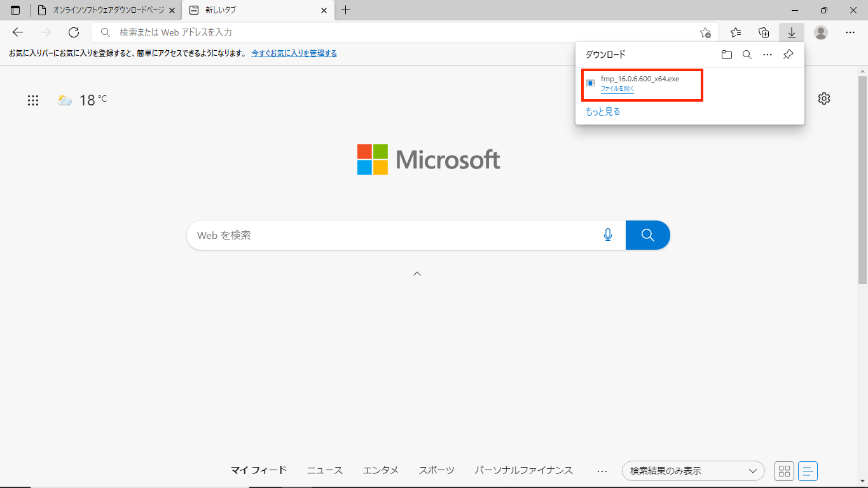
Task: Switch to オンラインソフトウェアダウンロードページ tab
Action: coord(106,10)
